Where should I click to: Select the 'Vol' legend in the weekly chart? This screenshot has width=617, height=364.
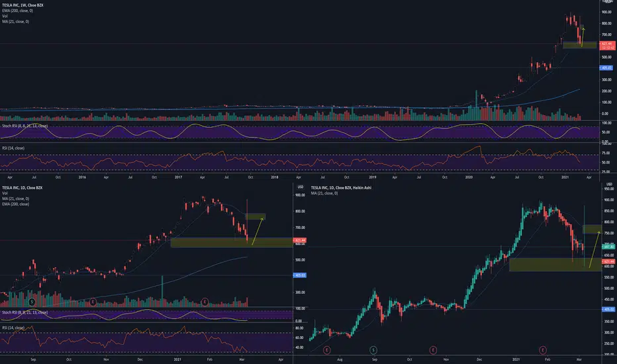pyautogui.click(x=5, y=16)
